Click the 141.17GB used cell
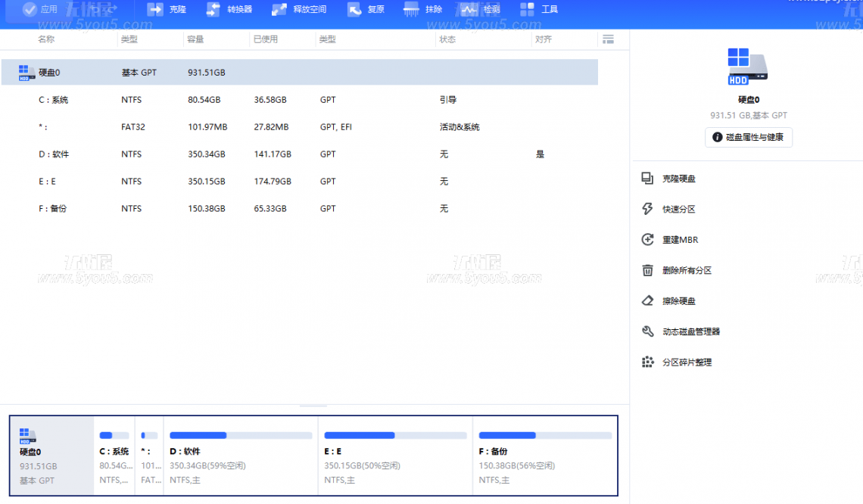Viewport: 863px width, 504px height. (x=273, y=154)
